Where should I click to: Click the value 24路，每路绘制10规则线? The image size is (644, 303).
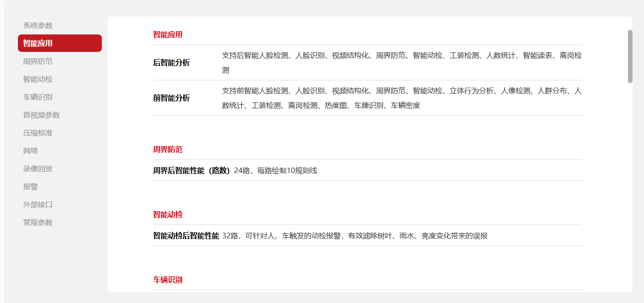tap(276, 171)
